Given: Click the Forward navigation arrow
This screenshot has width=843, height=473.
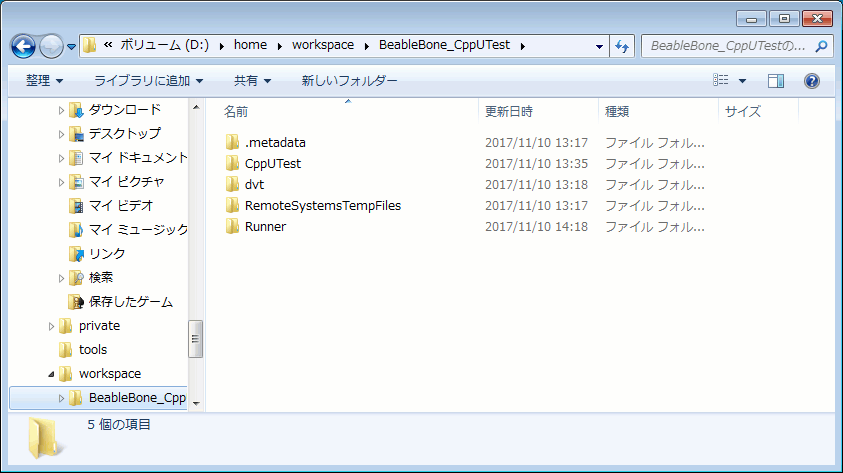Looking at the screenshot, I should [x=51, y=47].
